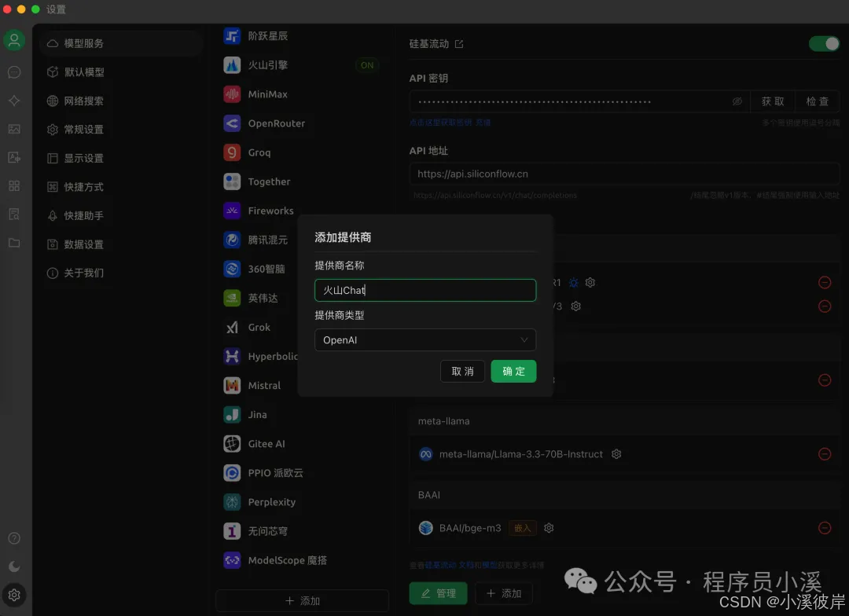The width and height of the screenshot is (849, 616).
Task: Collapse the meta-llama model group
Action: pyautogui.click(x=624, y=421)
